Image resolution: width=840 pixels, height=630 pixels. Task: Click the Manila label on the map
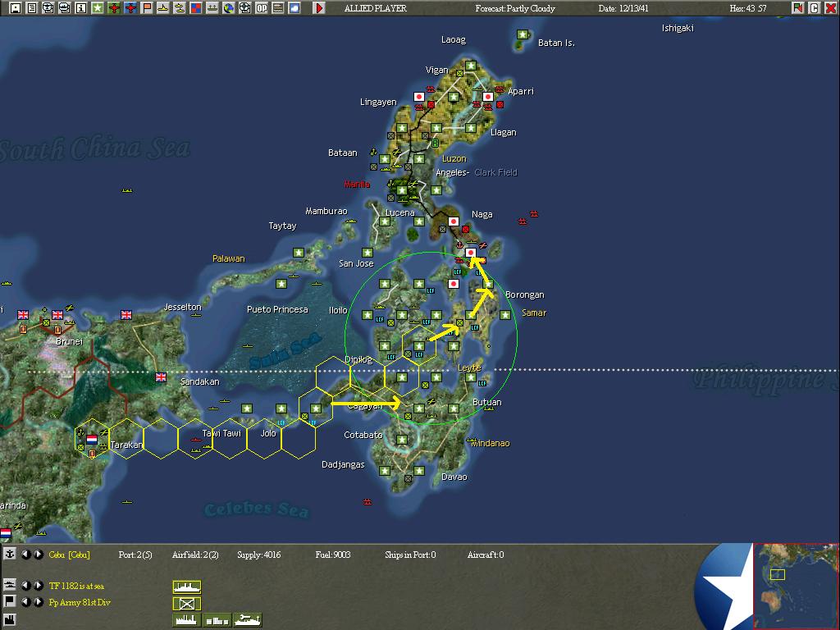(357, 184)
